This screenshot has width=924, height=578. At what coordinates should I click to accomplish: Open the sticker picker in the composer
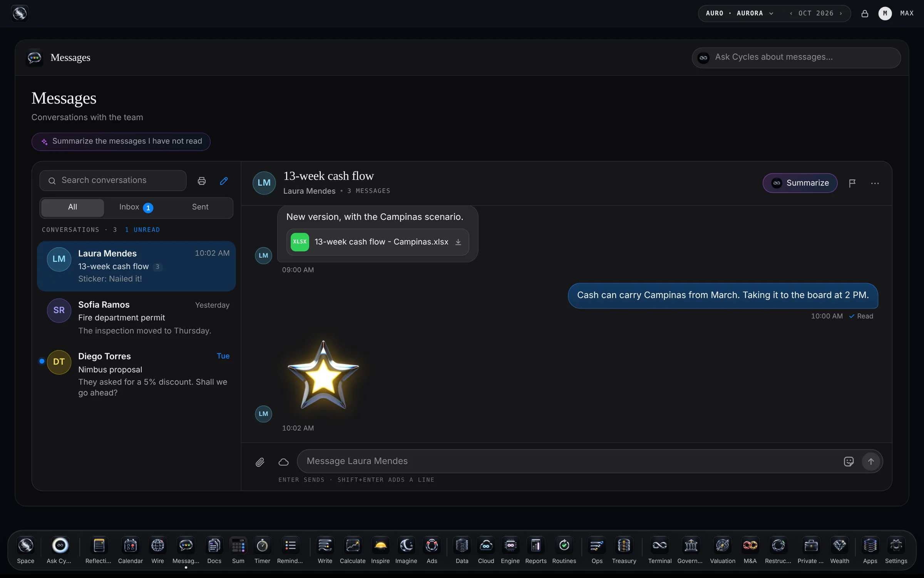tap(849, 461)
